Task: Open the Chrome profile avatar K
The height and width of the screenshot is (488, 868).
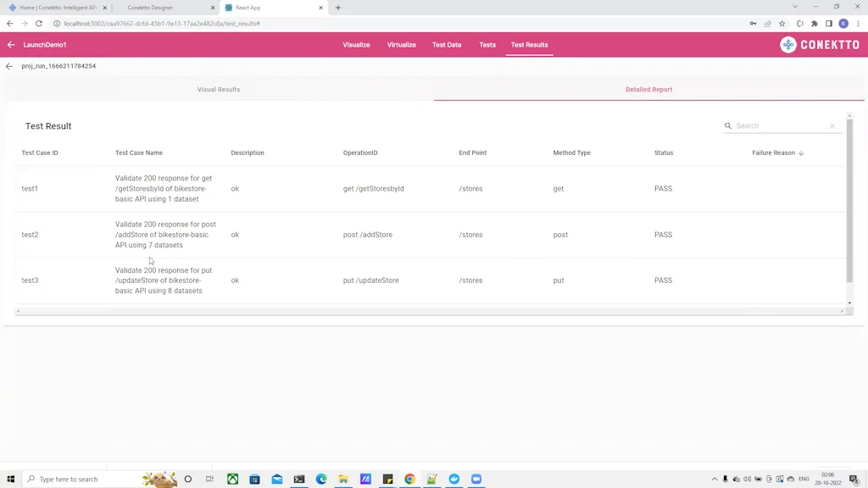Action: 843,25
